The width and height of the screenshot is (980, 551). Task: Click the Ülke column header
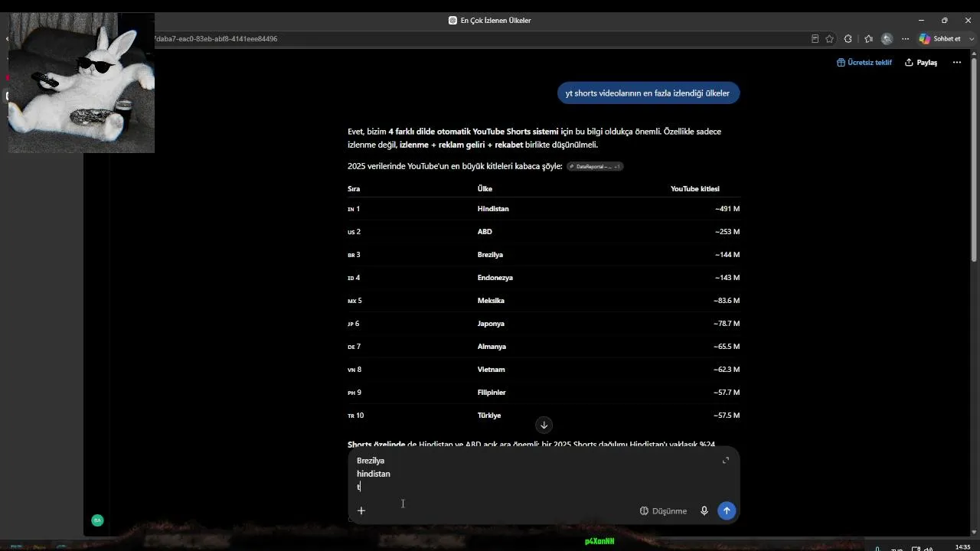tap(485, 189)
